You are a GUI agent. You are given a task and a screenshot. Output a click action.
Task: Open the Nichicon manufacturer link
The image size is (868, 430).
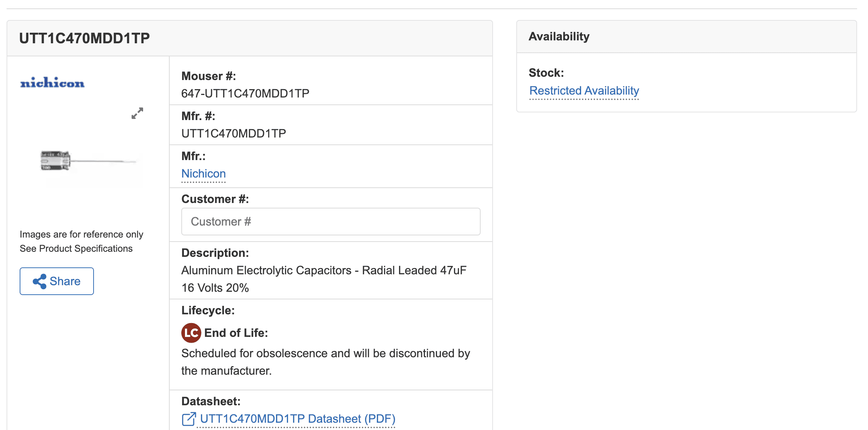point(203,174)
